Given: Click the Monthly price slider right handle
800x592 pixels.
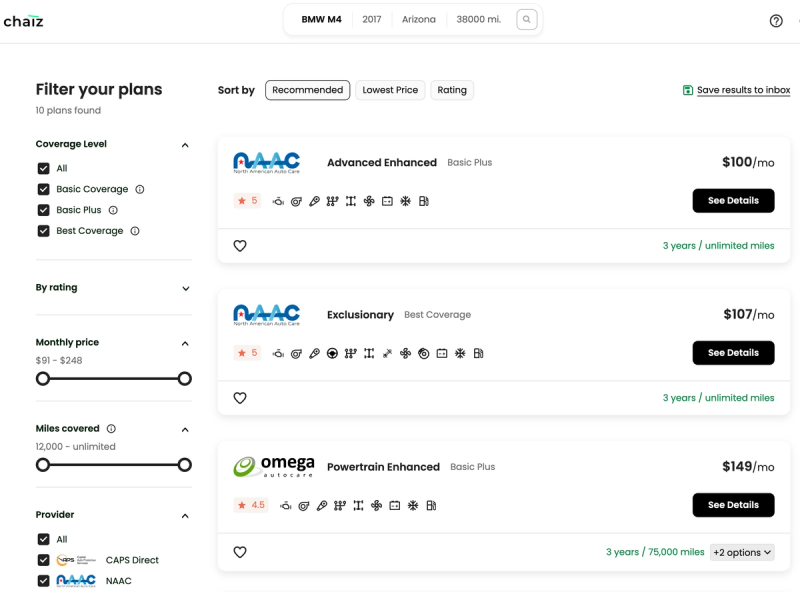Looking at the screenshot, I should tap(185, 379).
